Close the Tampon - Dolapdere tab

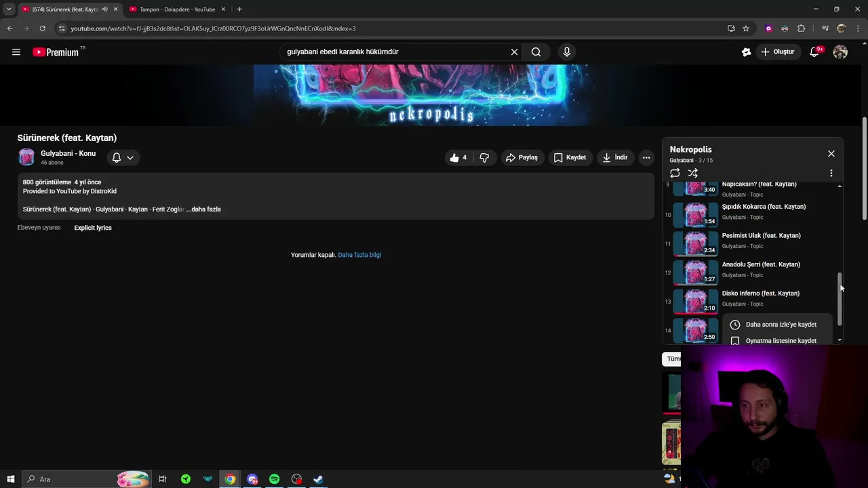(223, 9)
